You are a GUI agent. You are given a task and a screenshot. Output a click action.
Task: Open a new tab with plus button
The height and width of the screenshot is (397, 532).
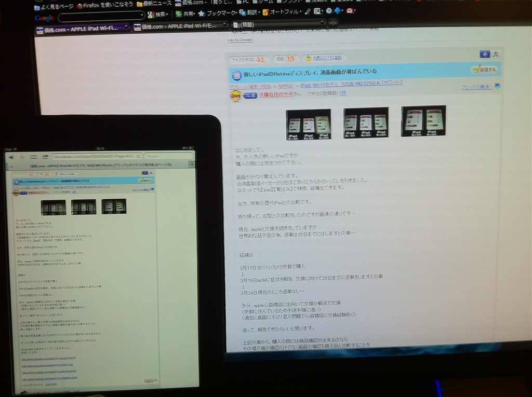click(333, 23)
